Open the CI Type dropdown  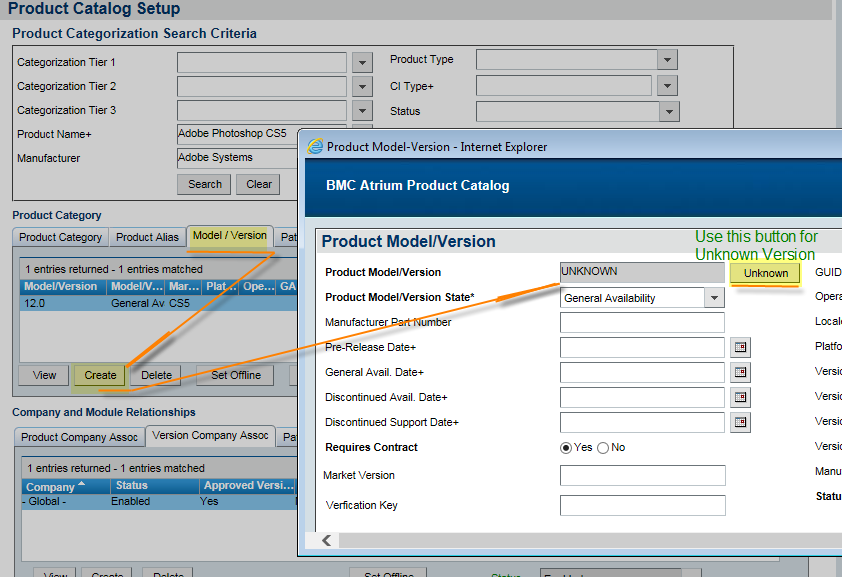coord(667,86)
